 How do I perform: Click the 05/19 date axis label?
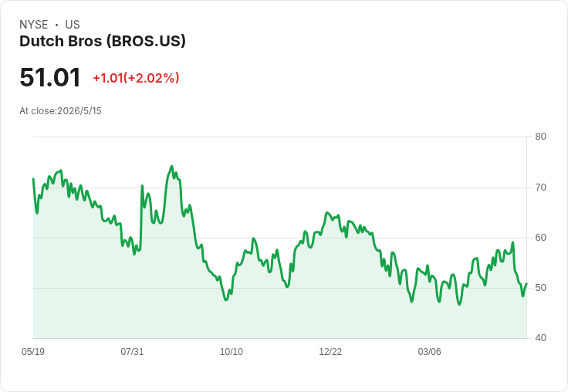tap(33, 351)
